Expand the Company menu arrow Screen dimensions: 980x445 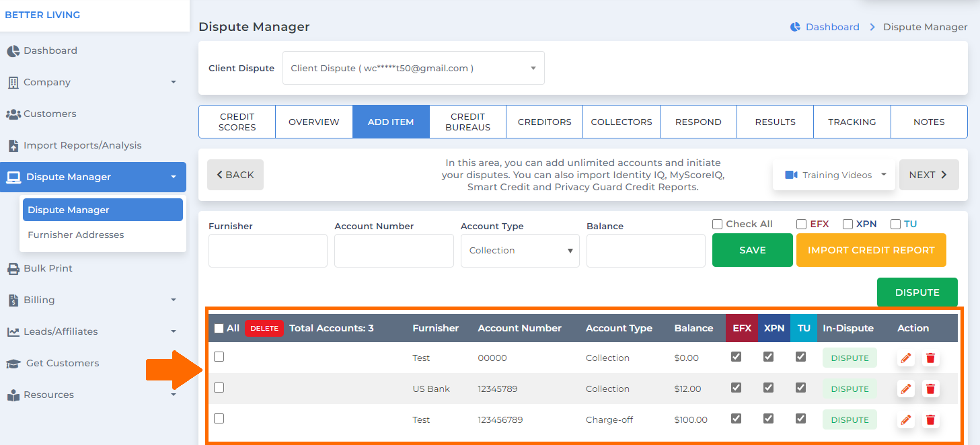coord(174,83)
